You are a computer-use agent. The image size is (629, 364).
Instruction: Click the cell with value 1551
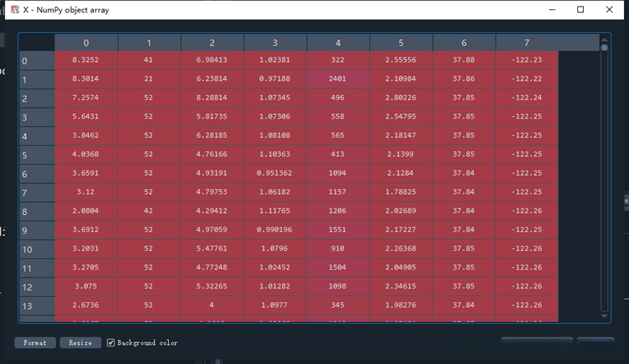point(337,230)
